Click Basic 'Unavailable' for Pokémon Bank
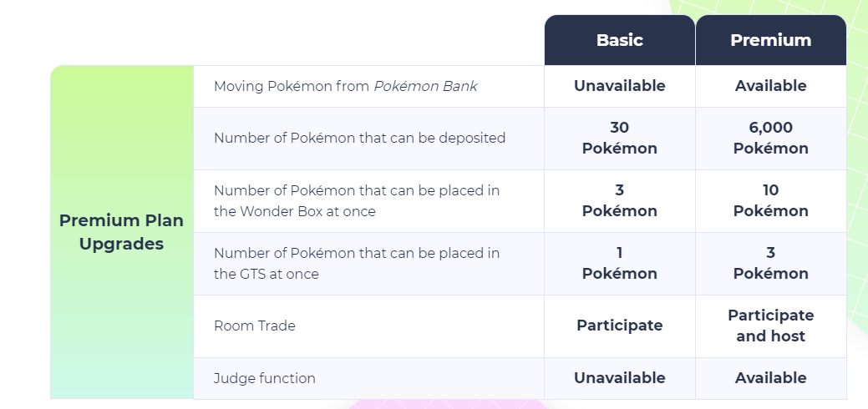The height and width of the screenshot is (409, 868). [619, 86]
